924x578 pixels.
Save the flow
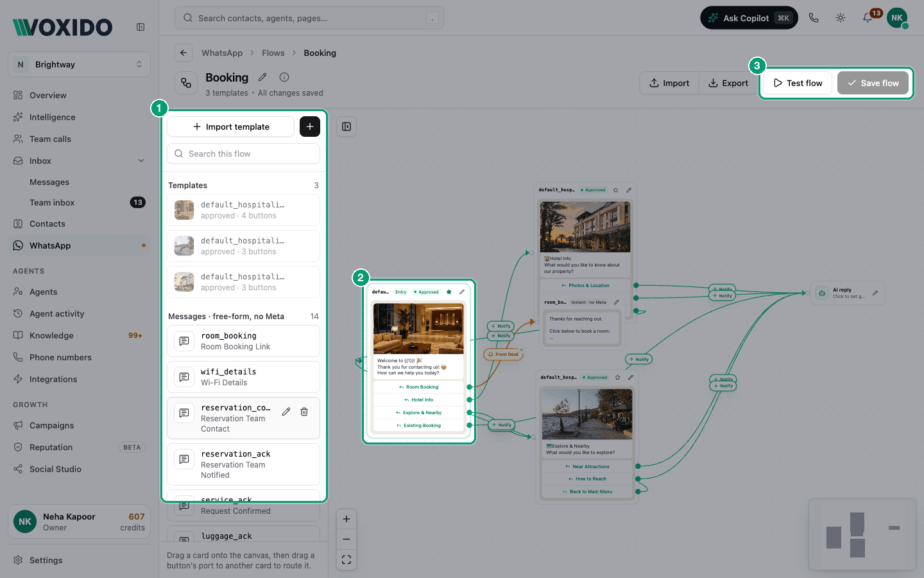click(x=873, y=83)
